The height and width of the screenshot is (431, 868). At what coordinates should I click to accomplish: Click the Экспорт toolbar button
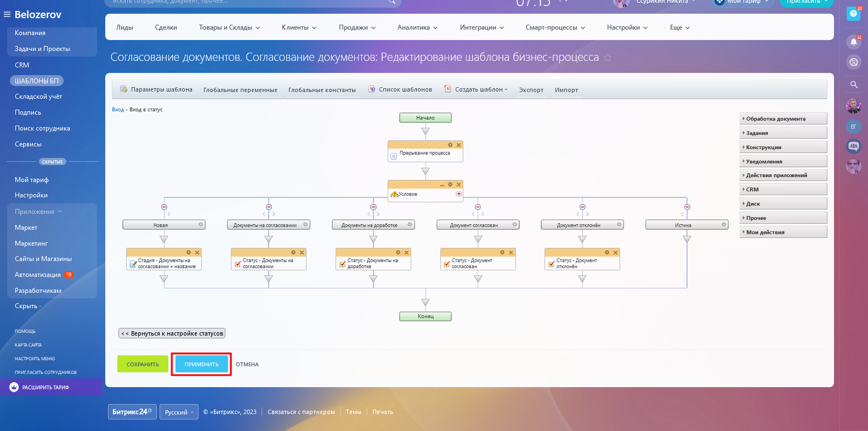coord(531,90)
